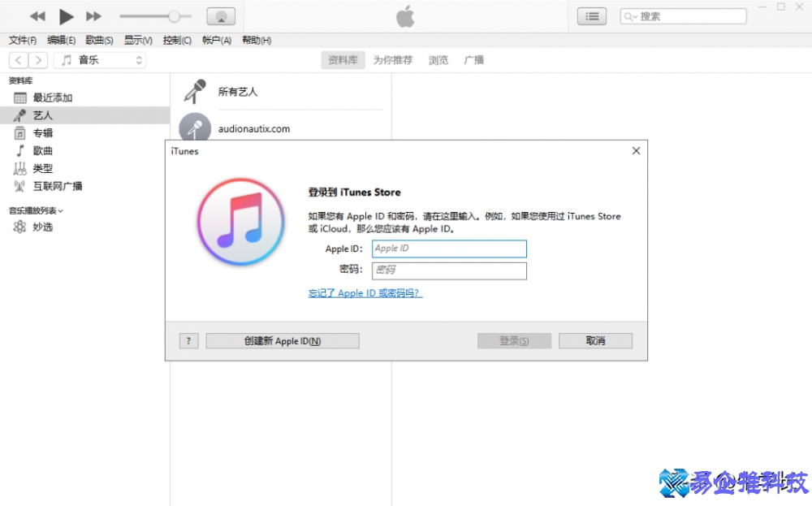Image resolution: width=812 pixels, height=506 pixels.
Task: Switch to the 广播 tab
Action: coord(474,59)
